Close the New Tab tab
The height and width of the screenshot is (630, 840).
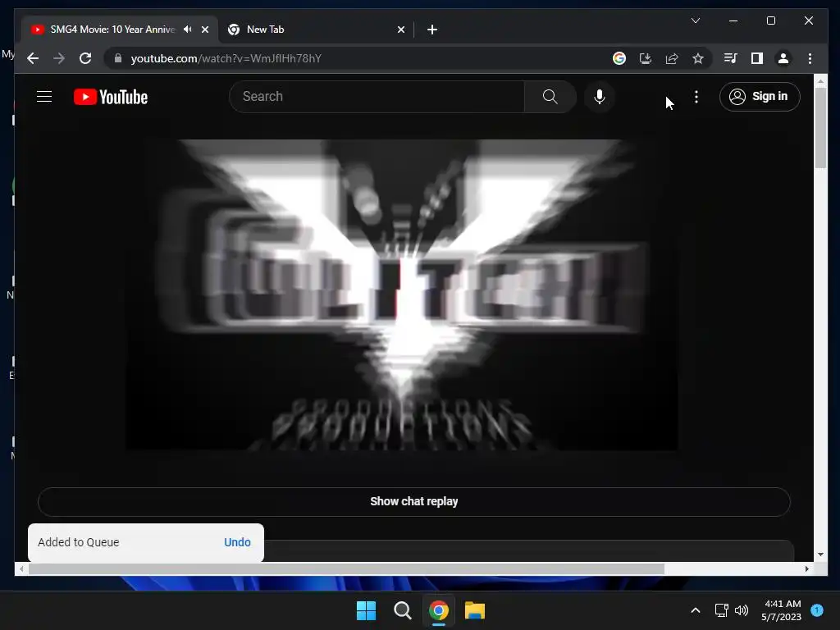pyautogui.click(x=401, y=30)
